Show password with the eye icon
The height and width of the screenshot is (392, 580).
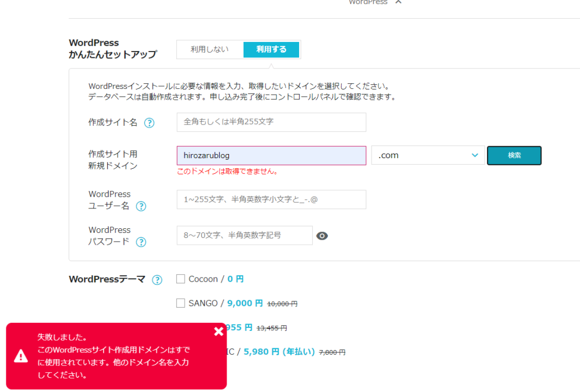[x=322, y=236]
